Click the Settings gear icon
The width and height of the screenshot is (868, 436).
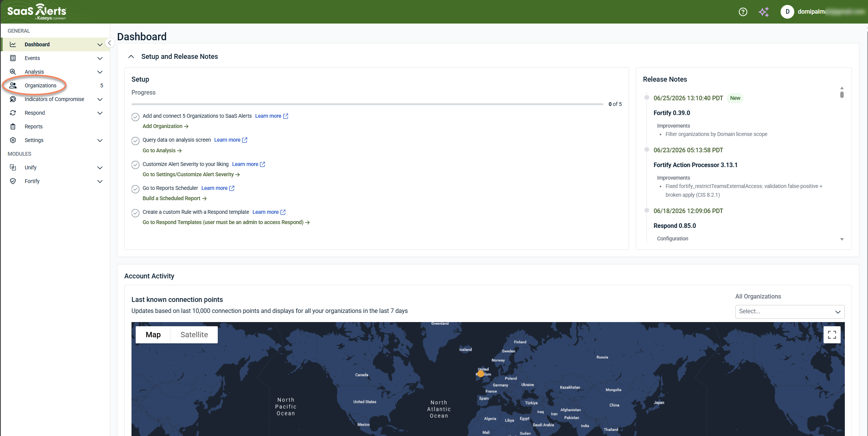click(13, 140)
